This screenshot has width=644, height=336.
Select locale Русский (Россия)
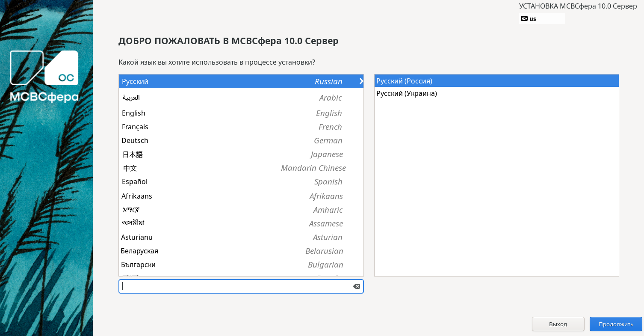[x=496, y=81]
